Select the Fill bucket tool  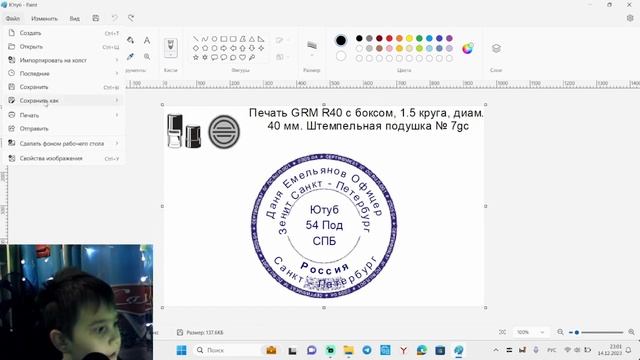tap(130, 40)
